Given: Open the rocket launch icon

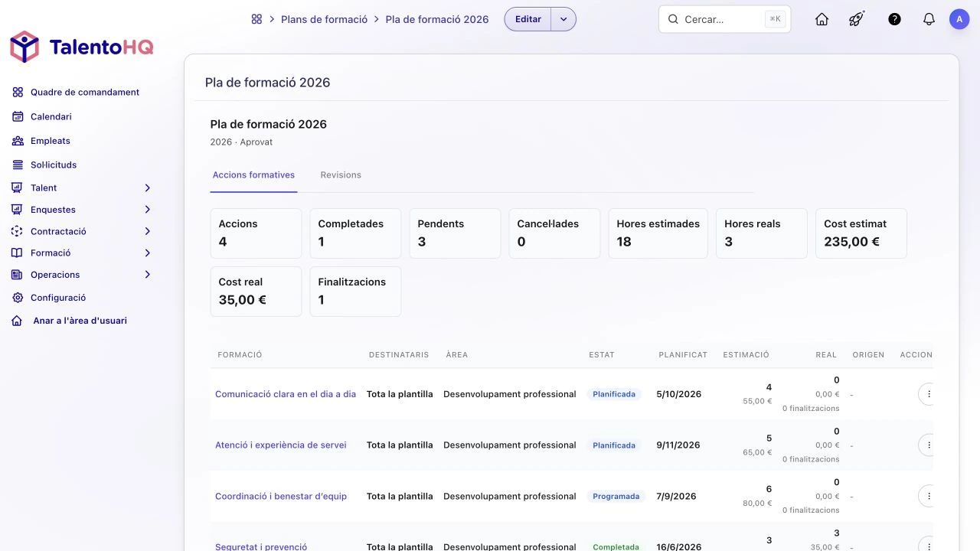Looking at the screenshot, I should (857, 19).
